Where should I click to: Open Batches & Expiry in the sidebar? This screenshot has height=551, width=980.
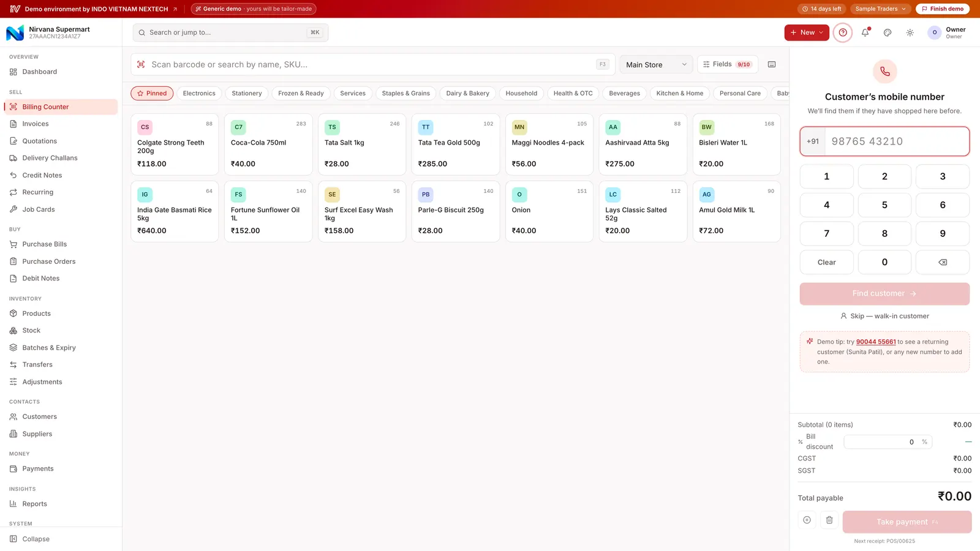[x=61, y=348]
